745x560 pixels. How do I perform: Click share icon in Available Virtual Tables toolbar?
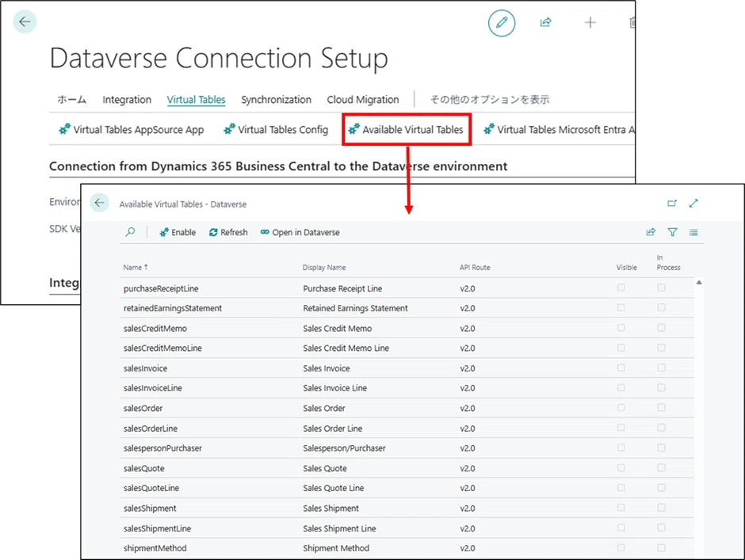pyautogui.click(x=651, y=232)
